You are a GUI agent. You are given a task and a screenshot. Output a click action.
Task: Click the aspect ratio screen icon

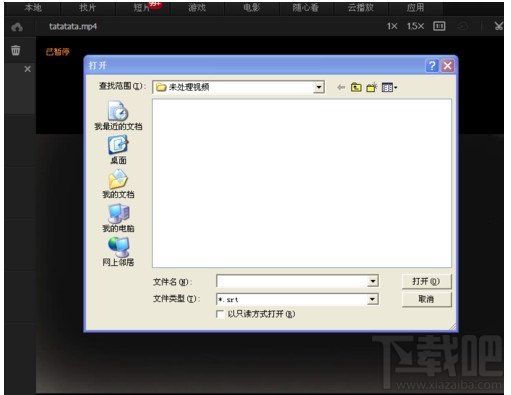439,26
